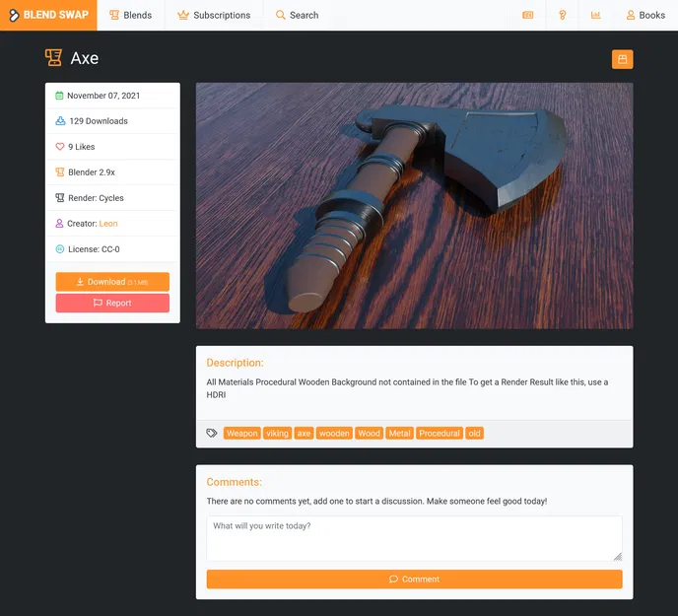
Task: Select the Wood tag
Action: (369, 433)
